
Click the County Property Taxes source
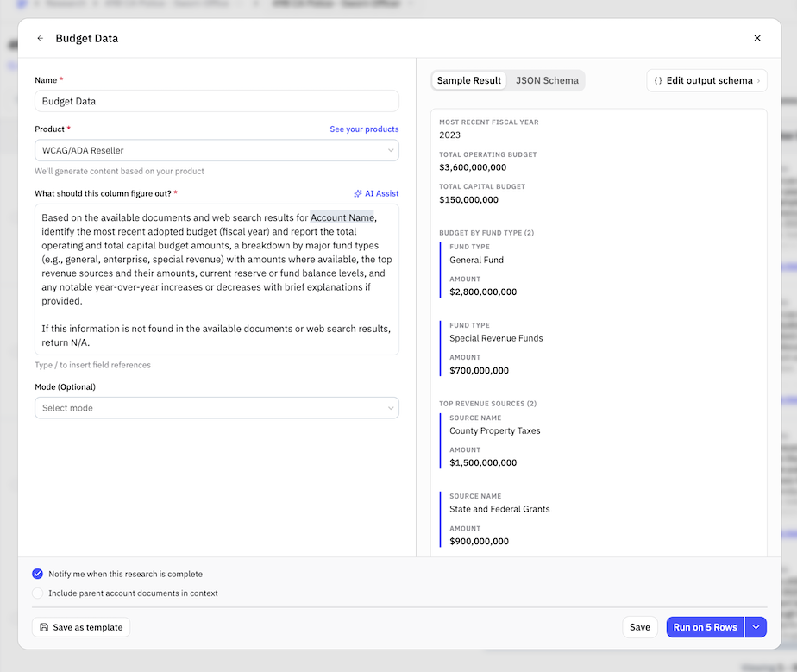pyautogui.click(x=494, y=431)
